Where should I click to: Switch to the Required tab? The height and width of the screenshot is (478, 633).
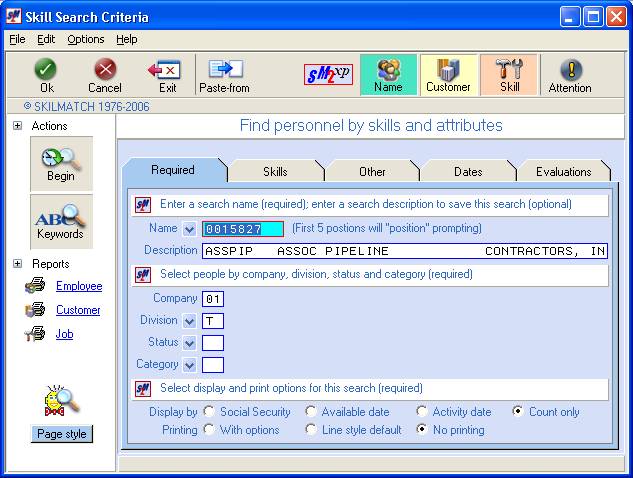(173, 170)
